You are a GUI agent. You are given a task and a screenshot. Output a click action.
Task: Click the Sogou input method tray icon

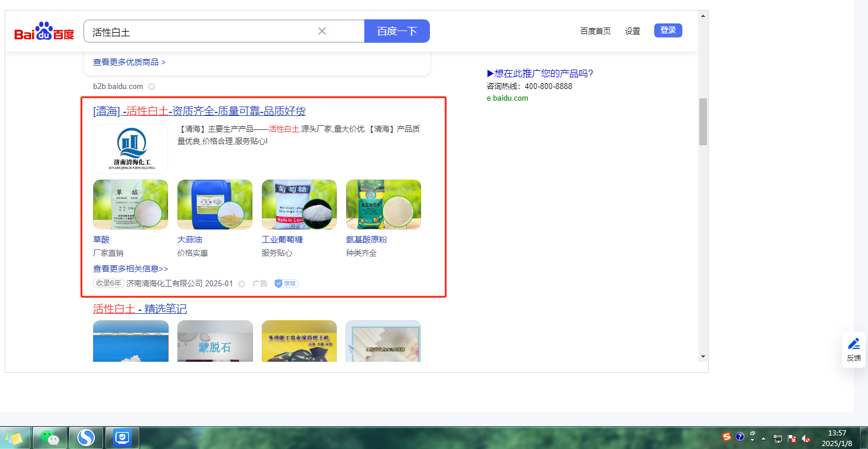tap(727, 437)
